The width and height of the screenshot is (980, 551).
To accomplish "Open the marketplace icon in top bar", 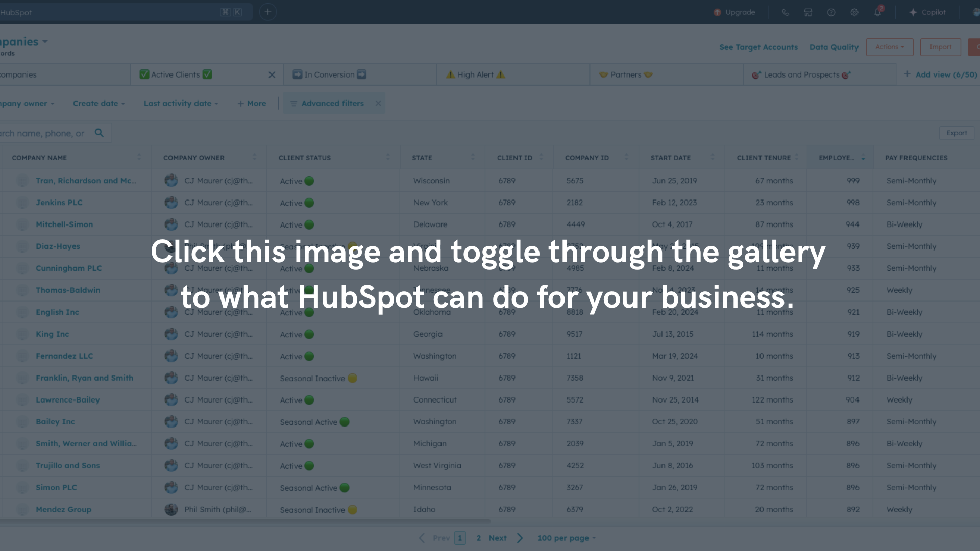I will (x=808, y=12).
